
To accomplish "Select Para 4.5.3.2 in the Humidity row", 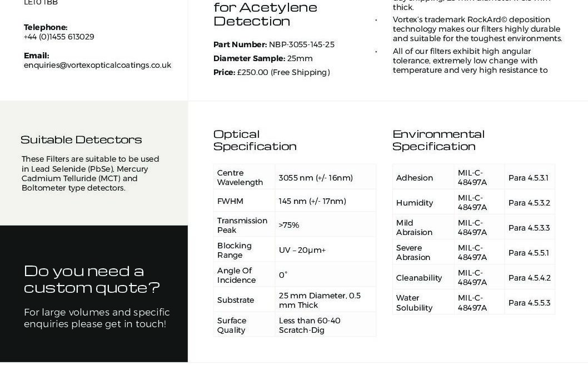I will (x=529, y=203).
